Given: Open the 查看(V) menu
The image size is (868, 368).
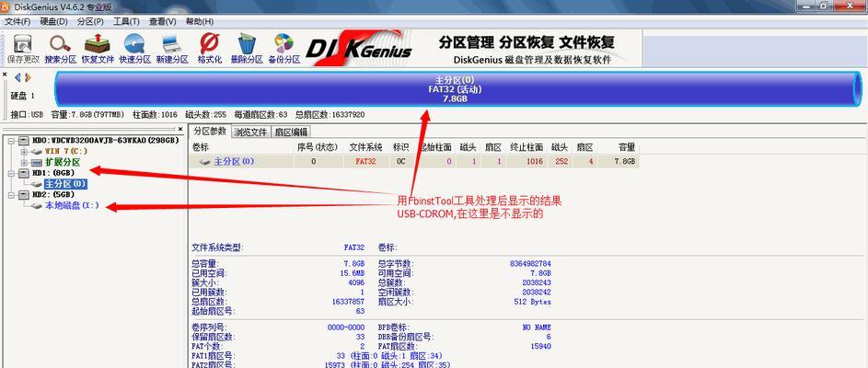Looking at the screenshot, I should click(163, 21).
